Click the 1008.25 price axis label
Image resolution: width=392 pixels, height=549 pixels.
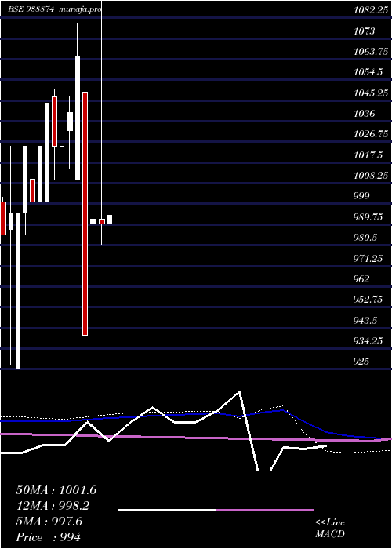[x=371, y=176]
